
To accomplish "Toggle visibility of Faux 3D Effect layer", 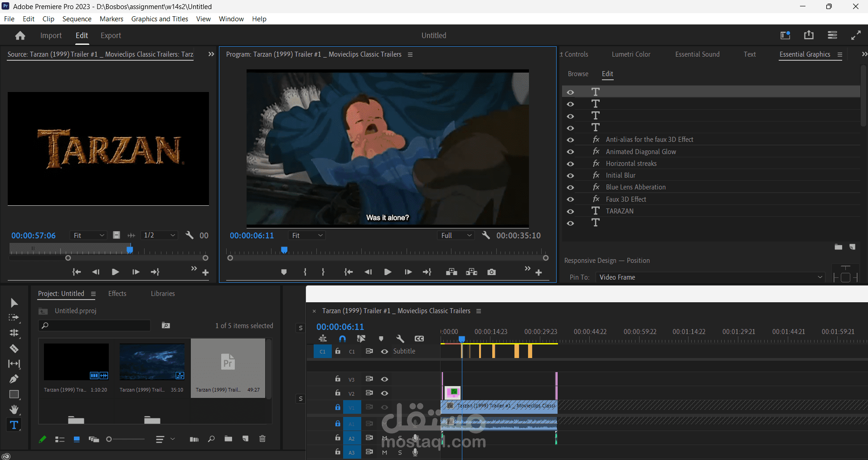I will [570, 199].
